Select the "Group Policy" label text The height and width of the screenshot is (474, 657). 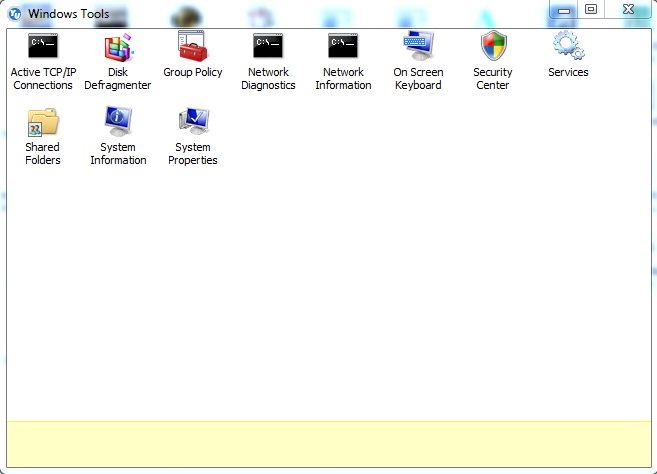coord(193,73)
